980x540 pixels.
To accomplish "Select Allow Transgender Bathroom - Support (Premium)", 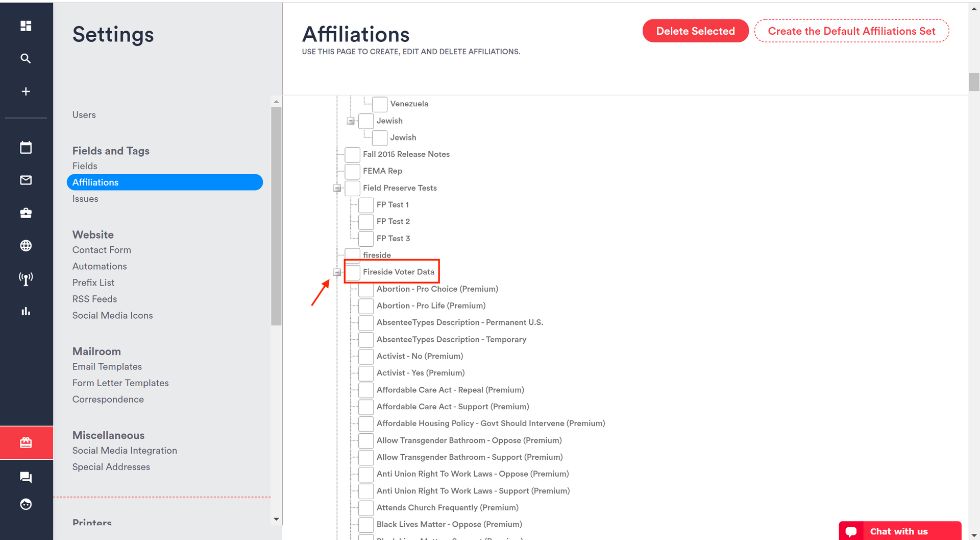I will (x=470, y=457).
